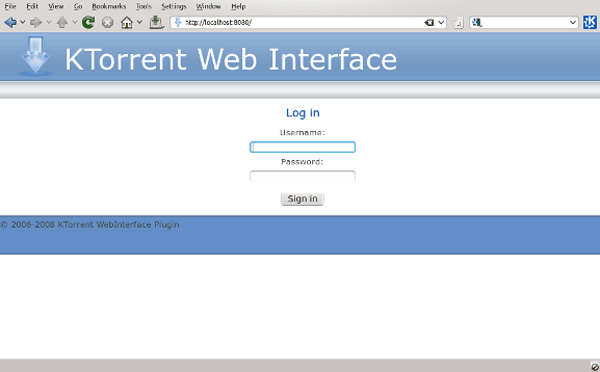This screenshot has width=600, height=372.
Task: Click the Forward arrow navigation icon
Action: pyautogui.click(x=36, y=23)
